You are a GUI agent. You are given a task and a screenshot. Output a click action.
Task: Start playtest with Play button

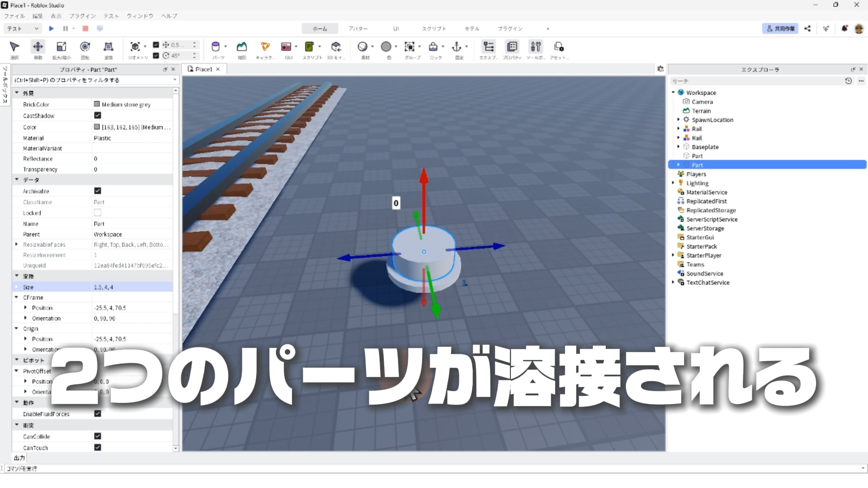(x=51, y=28)
